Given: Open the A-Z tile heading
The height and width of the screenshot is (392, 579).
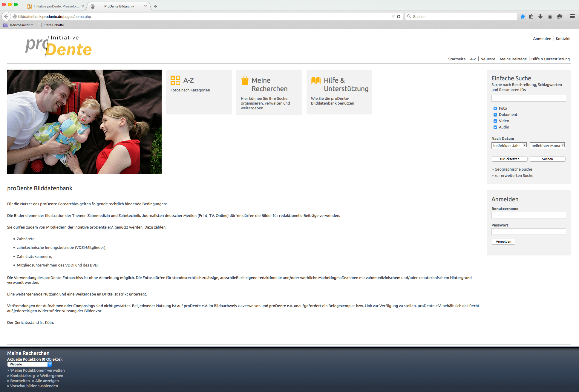Looking at the screenshot, I should [x=189, y=80].
